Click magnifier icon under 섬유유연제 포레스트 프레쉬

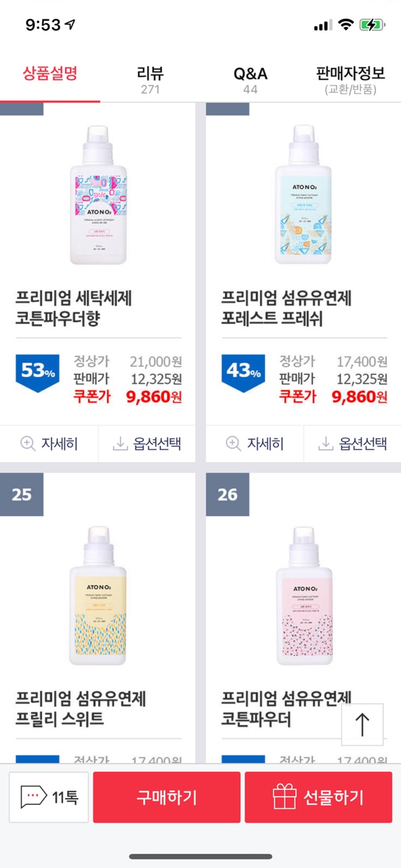point(233,443)
